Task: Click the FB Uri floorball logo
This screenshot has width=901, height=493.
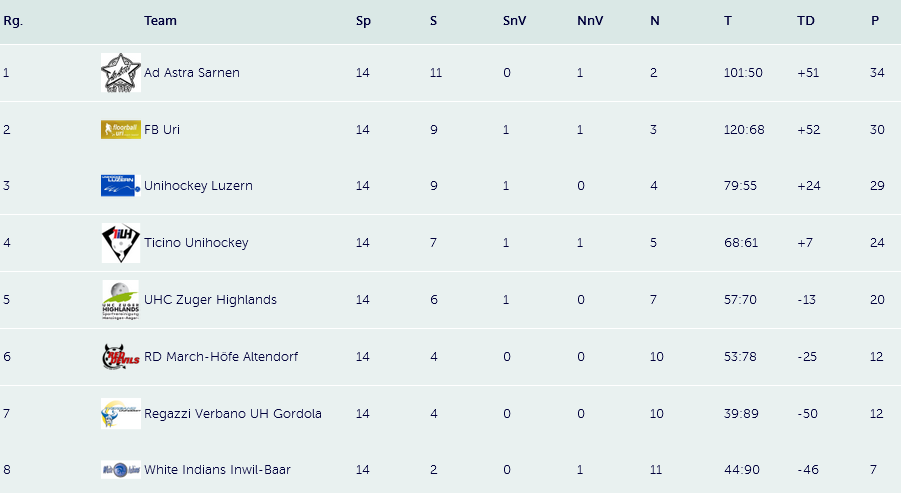Action: (x=121, y=129)
